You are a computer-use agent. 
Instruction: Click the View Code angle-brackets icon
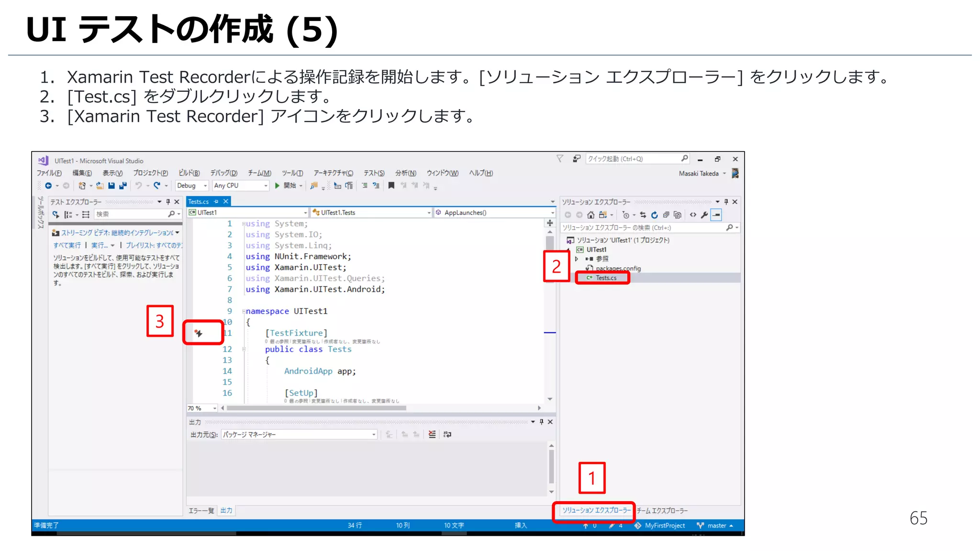click(693, 215)
